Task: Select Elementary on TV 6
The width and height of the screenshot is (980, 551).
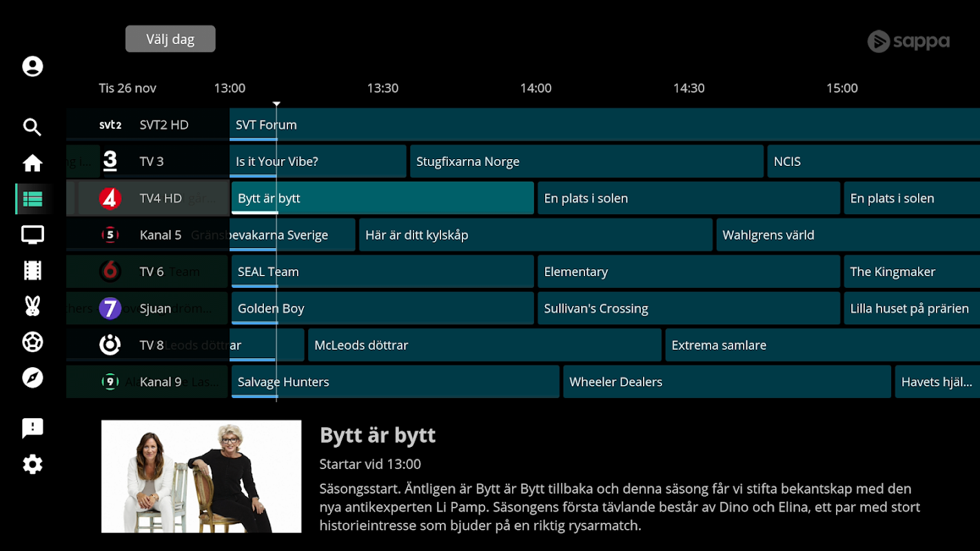Action: point(688,271)
